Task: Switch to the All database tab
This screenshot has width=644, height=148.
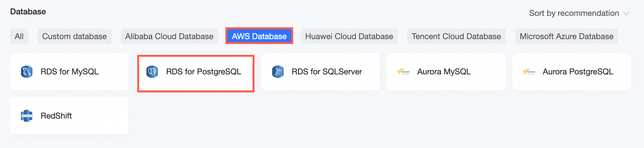Action: (x=19, y=36)
